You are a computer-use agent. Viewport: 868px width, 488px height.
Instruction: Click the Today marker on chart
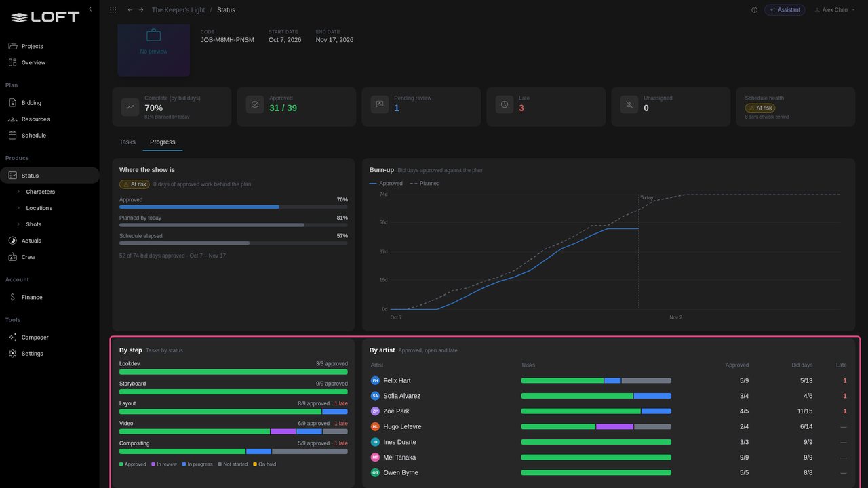pyautogui.click(x=646, y=198)
